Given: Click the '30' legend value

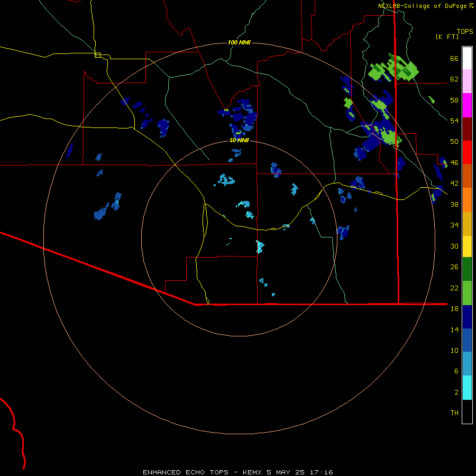Looking at the screenshot, I should tap(454, 246).
